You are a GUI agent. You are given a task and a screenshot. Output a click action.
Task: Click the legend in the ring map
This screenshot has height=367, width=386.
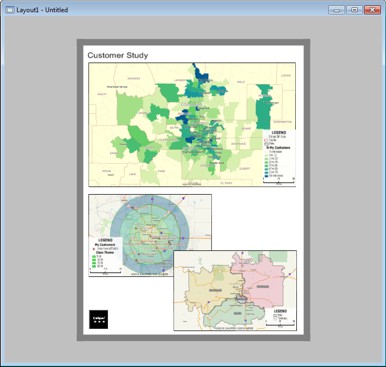click(x=106, y=256)
